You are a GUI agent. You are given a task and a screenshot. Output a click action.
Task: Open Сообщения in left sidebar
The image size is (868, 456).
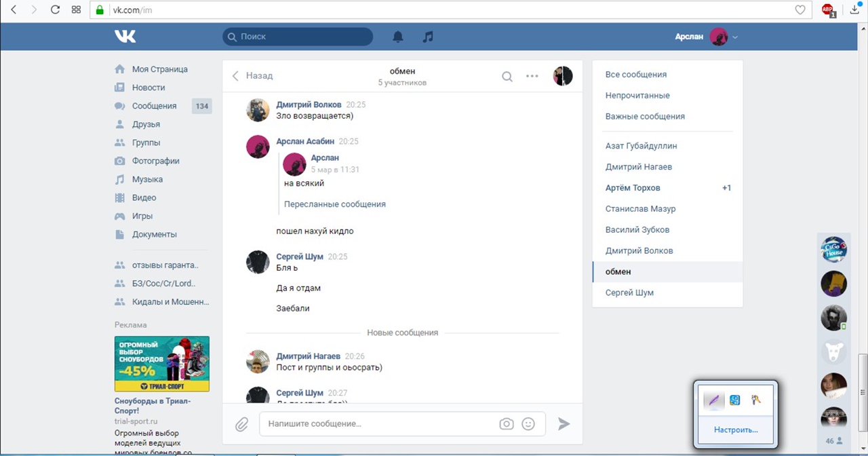154,106
